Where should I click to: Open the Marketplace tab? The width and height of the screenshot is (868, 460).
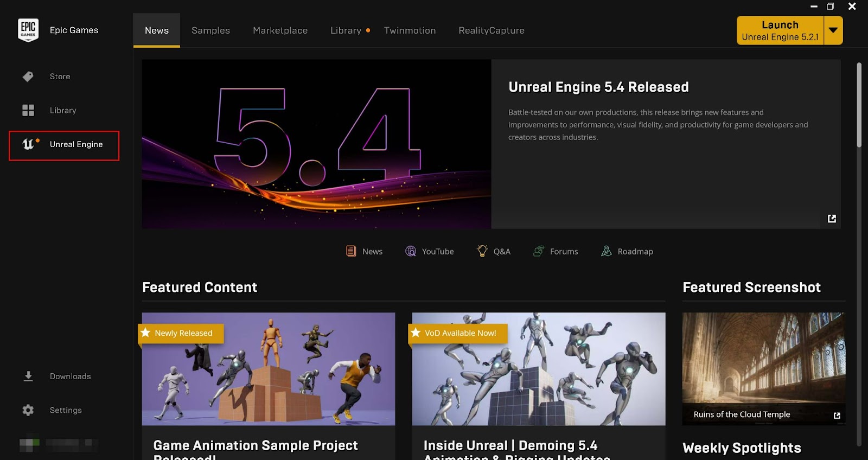280,30
